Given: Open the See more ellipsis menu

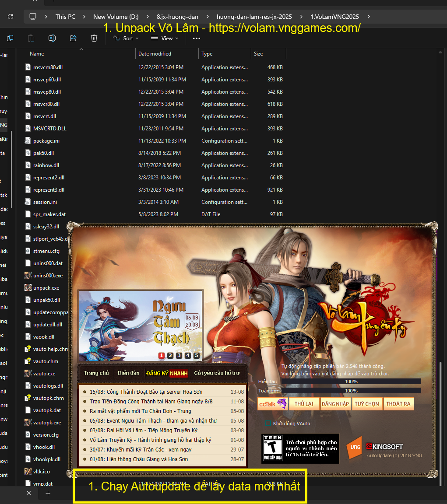Looking at the screenshot, I should [197, 38].
